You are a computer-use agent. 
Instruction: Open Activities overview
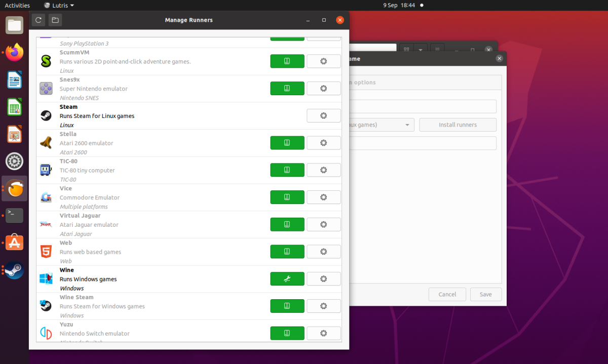click(17, 5)
